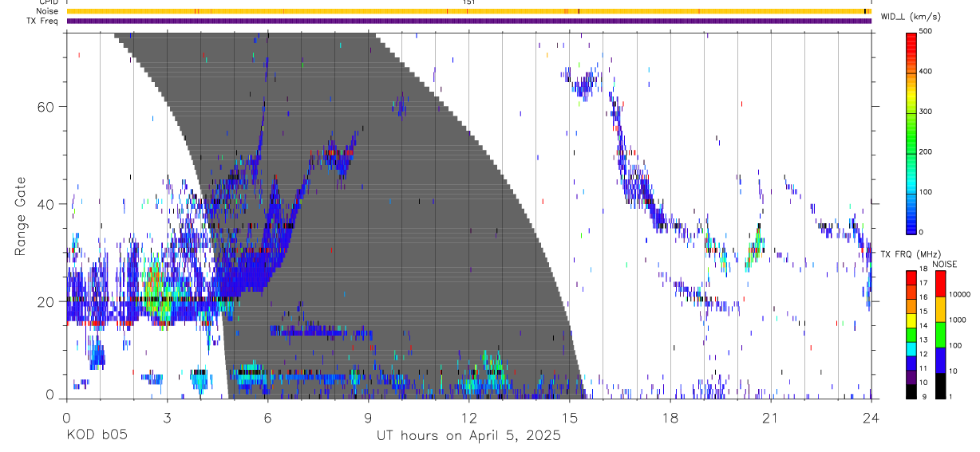980x452 pixels.
Task: Click the purple TX Freq strip above the plot
Action: tap(468, 21)
